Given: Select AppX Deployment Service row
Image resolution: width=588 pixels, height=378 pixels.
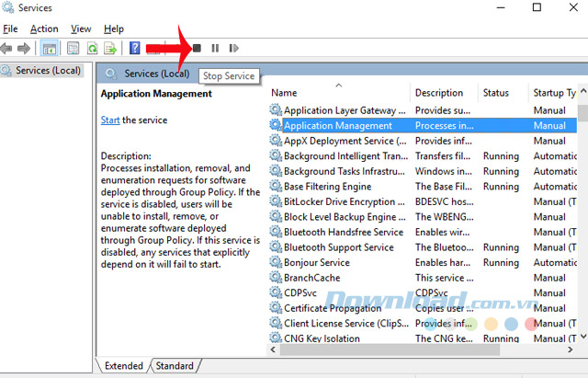Looking at the screenshot, I should [x=423, y=141].
